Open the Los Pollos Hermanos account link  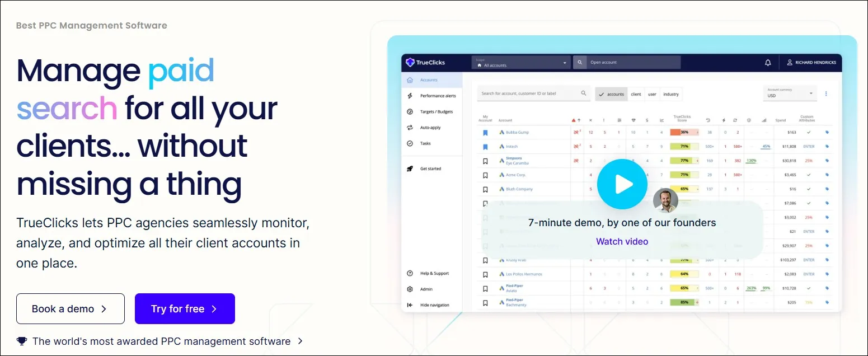point(524,274)
